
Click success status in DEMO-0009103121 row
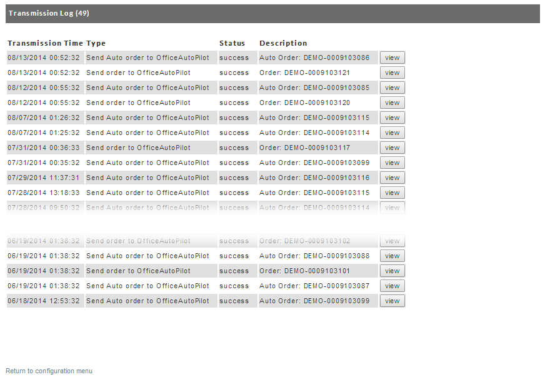(234, 73)
